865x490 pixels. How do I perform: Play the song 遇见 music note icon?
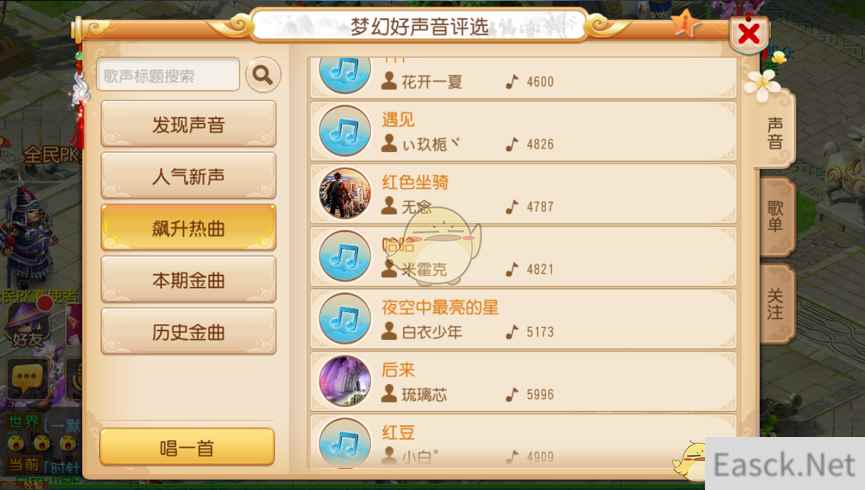345,131
